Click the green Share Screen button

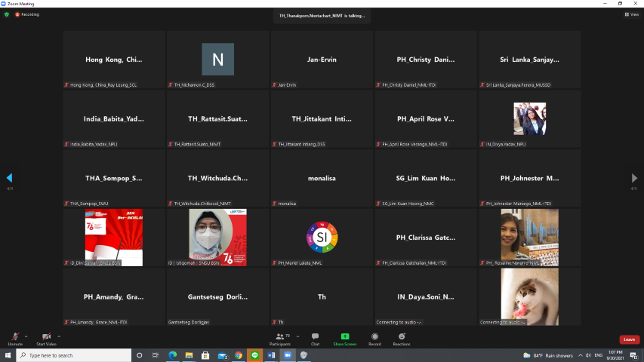coord(344,337)
